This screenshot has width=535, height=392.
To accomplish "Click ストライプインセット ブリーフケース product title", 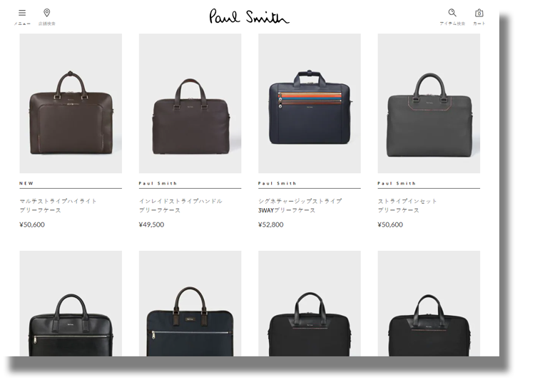I will click(407, 205).
